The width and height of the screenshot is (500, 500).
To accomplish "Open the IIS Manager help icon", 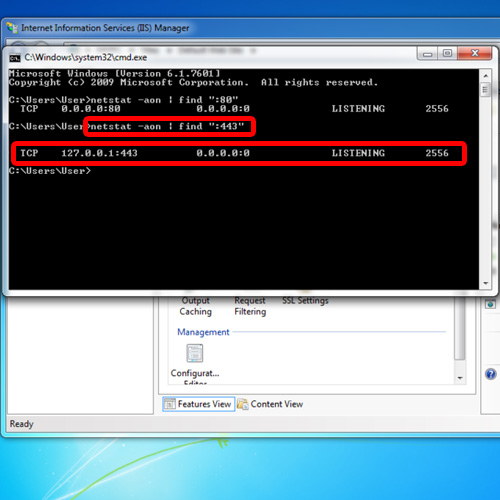I will coord(491,374).
